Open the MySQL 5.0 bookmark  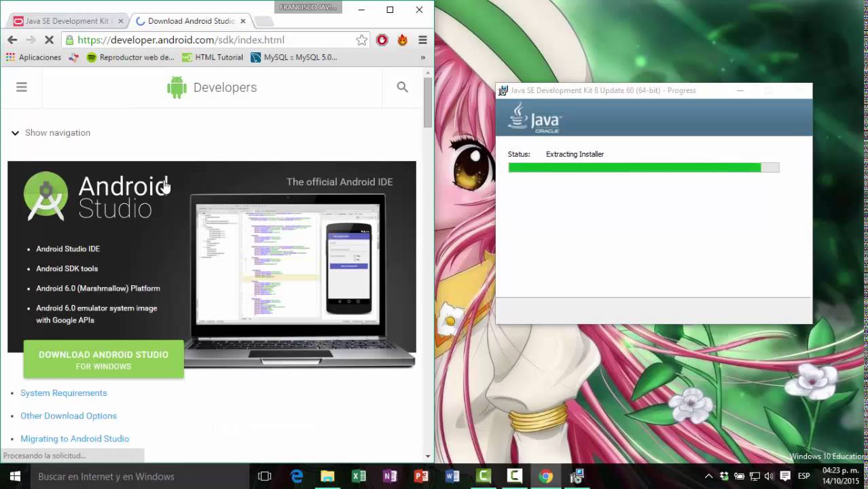pyautogui.click(x=293, y=58)
